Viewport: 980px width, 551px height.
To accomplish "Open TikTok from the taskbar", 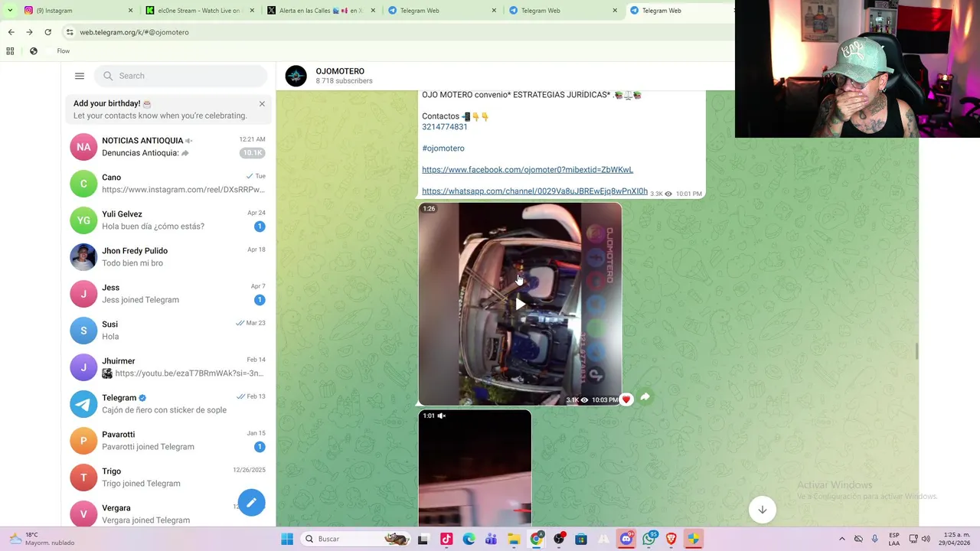I will click(x=446, y=539).
